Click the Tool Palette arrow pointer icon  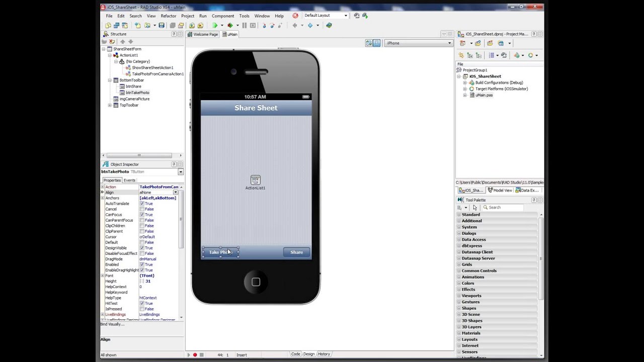coord(475,207)
